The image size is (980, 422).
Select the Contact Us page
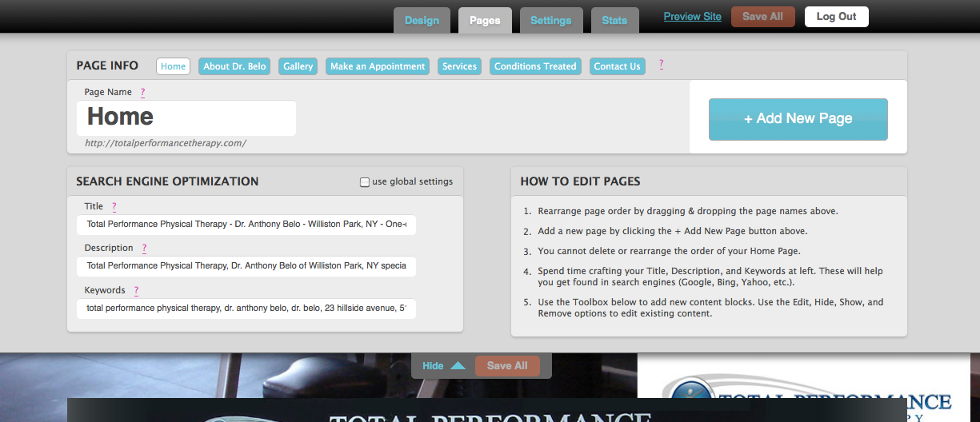point(617,66)
